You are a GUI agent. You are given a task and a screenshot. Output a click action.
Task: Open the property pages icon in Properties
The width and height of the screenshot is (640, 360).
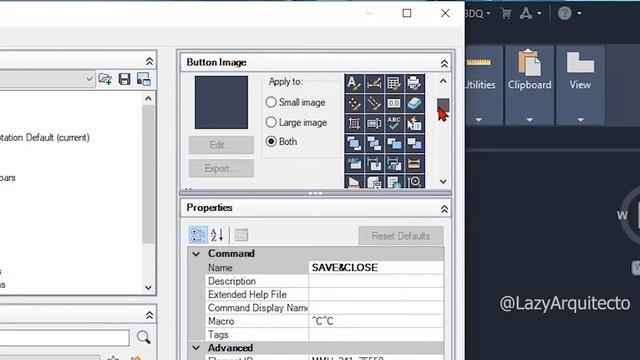point(241,235)
